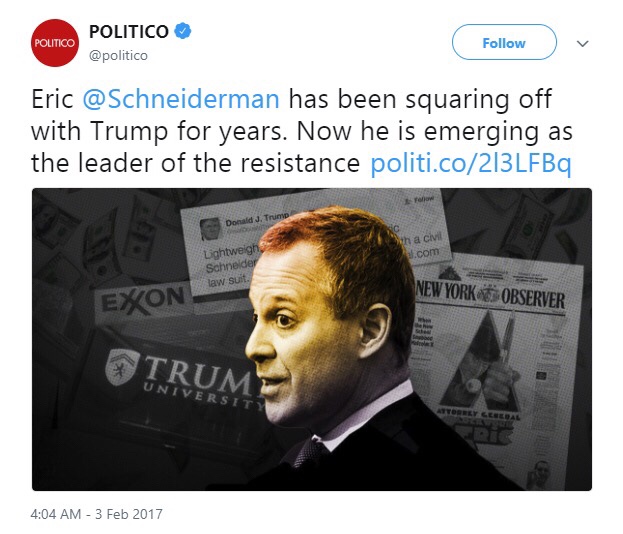Open the politi.co/2l3LFBq article link

click(470, 163)
